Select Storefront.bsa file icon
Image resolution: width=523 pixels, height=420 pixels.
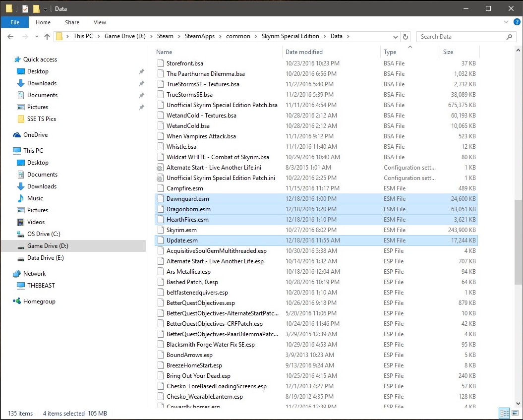pos(161,63)
